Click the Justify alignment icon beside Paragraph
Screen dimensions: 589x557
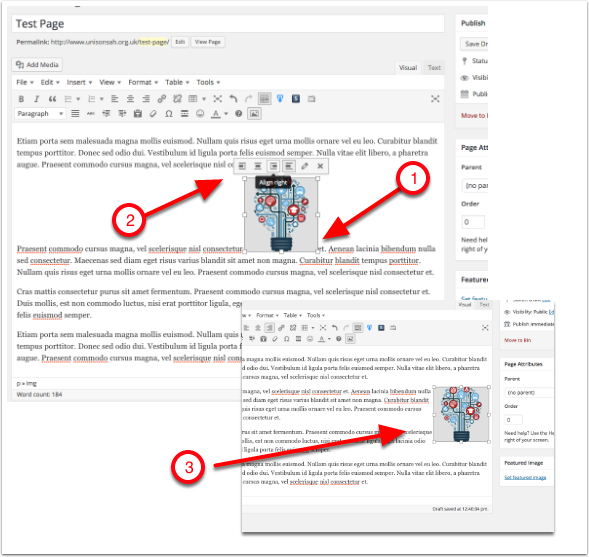click(75, 114)
